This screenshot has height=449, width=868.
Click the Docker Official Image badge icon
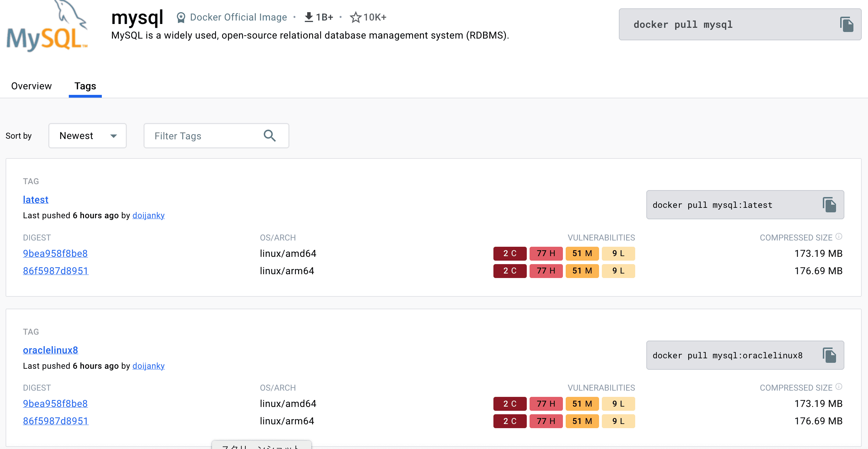[181, 17]
